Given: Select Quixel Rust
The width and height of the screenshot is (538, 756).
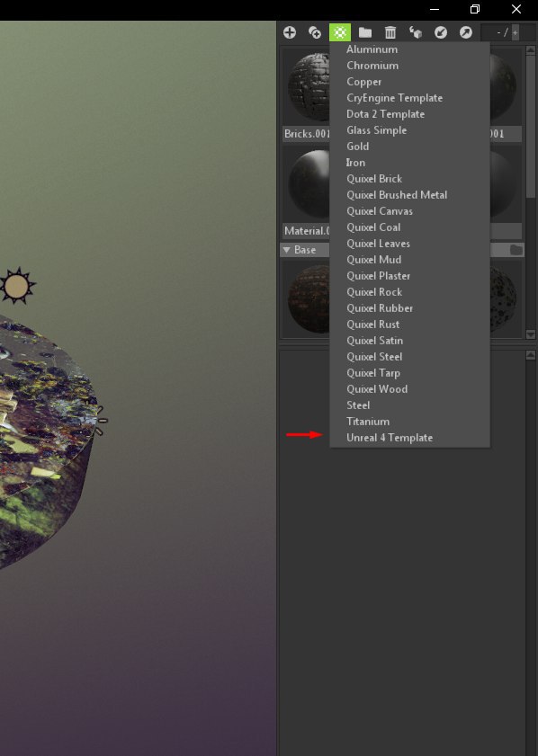Looking at the screenshot, I should 373,325.
